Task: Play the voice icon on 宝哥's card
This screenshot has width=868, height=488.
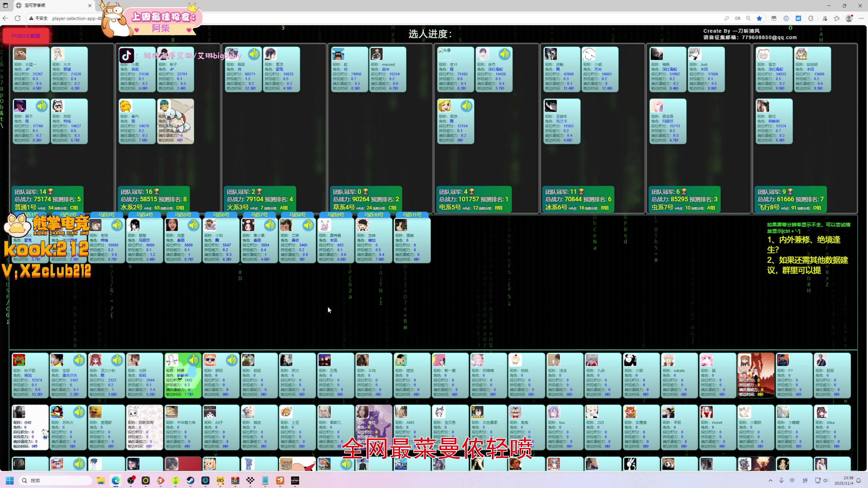Action: coord(79,360)
